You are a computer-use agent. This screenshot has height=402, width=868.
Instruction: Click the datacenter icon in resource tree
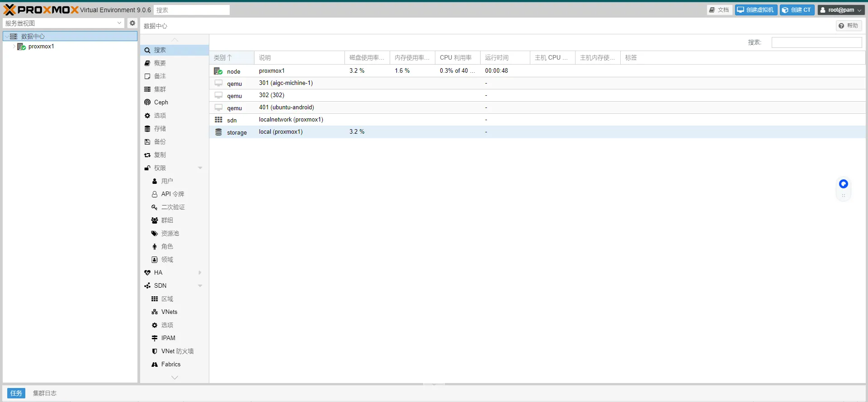14,36
